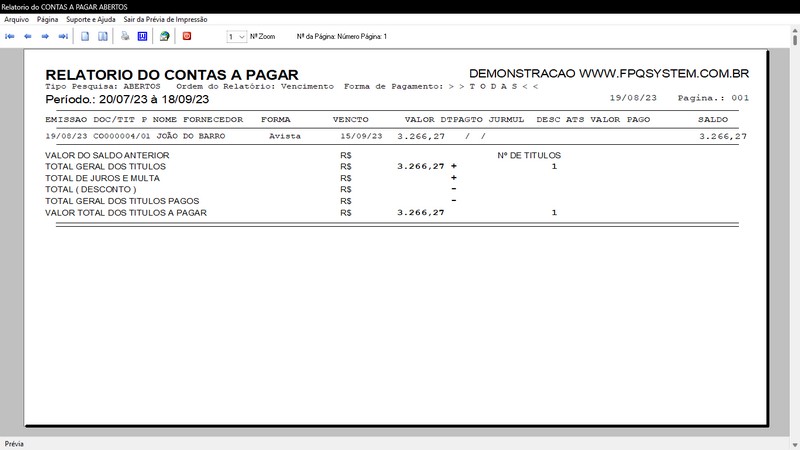The width and height of the screenshot is (800, 450).
Task: Click the 'Nº da Página: Número Página: 1' label
Action: (x=342, y=37)
